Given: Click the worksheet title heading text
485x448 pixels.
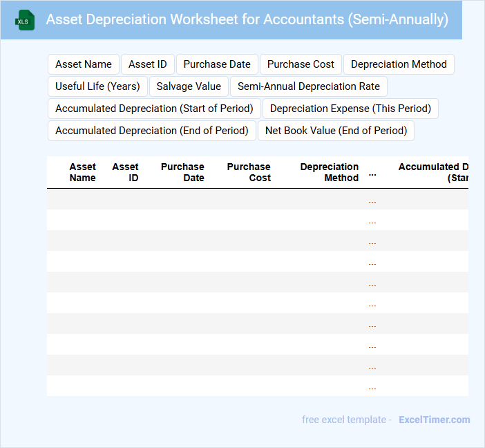Looking at the screenshot, I should (x=247, y=19).
